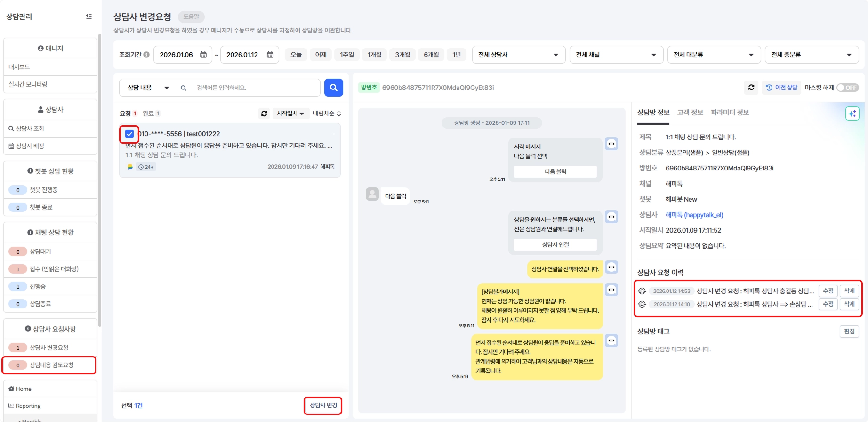Click the sidebar vertical scrollbar
The height and width of the screenshot is (422, 868).
pos(99,180)
